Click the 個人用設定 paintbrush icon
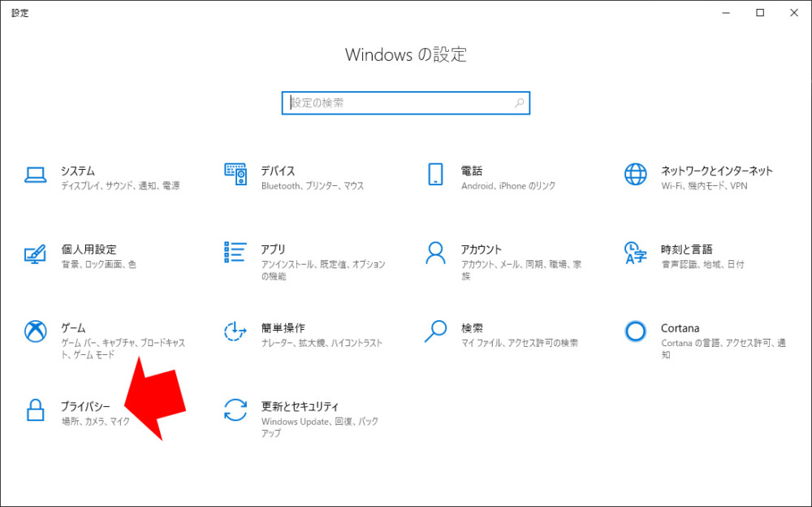Screen dimensions: 812x507 (x=35, y=253)
